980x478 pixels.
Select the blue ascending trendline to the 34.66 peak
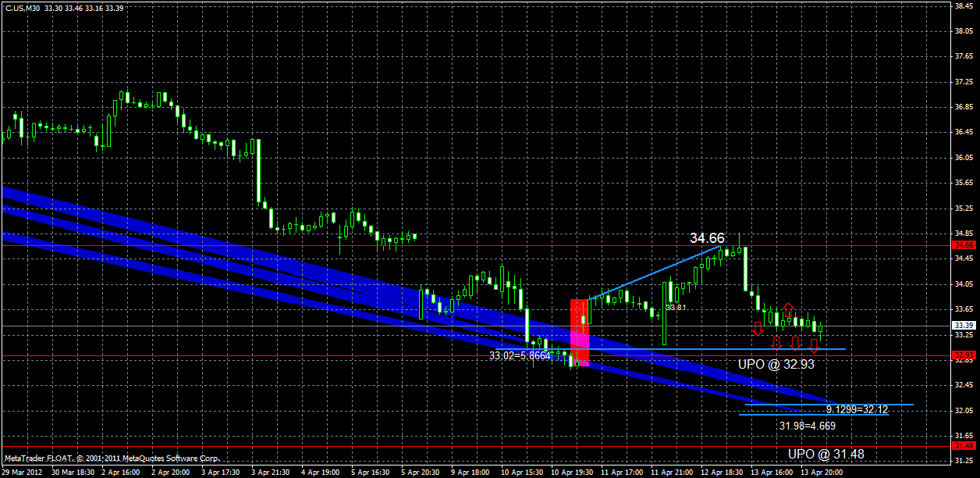tap(655, 273)
